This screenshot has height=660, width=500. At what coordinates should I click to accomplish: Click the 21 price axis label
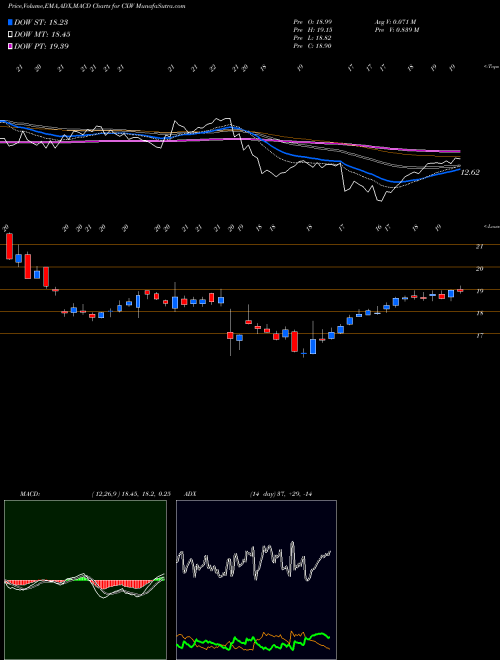click(479, 247)
